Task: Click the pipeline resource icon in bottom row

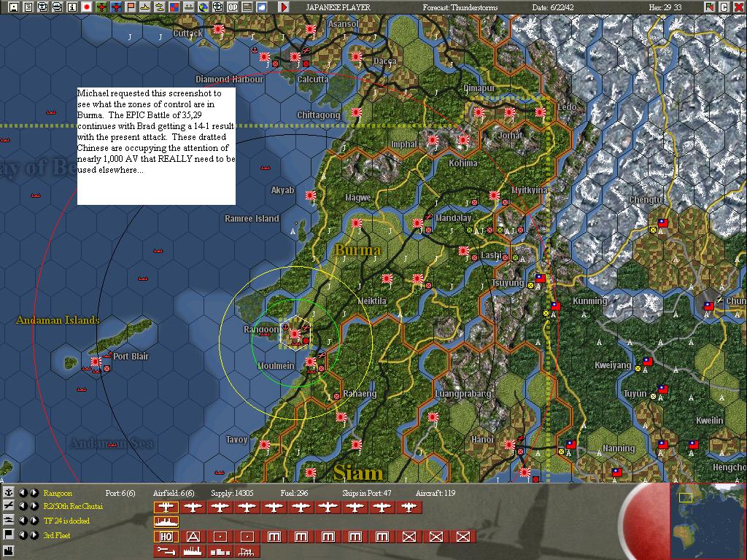Action: click(x=166, y=551)
